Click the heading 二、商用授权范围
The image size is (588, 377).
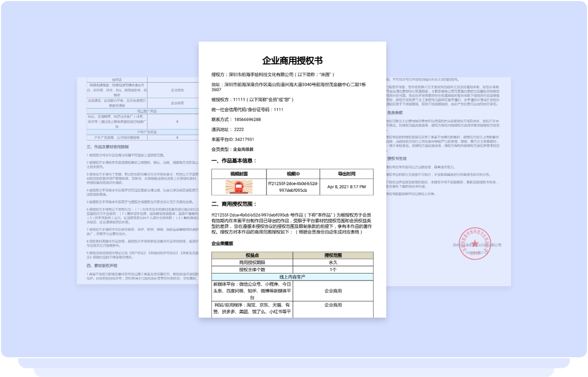234,204
